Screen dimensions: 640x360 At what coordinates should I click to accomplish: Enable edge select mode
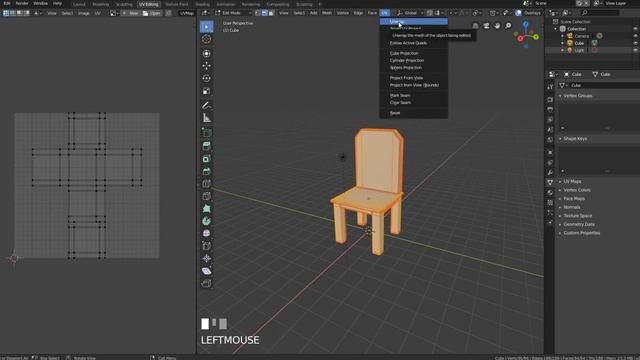pyautogui.click(x=264, y=13)
